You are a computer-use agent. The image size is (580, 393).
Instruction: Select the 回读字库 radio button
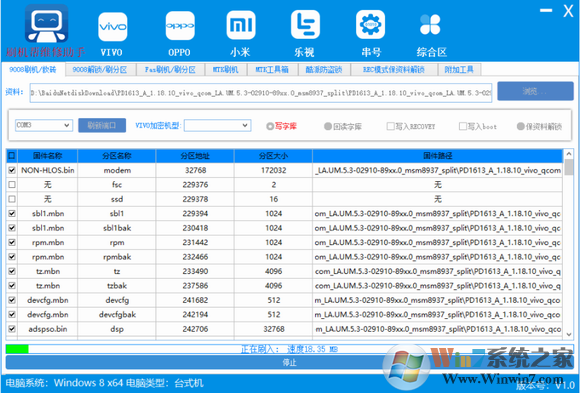(328, 127)
